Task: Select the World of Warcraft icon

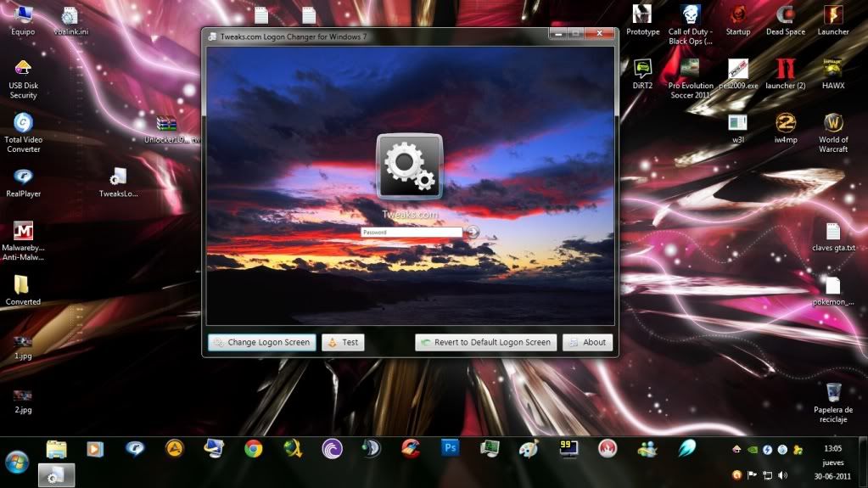Action: tap(833, 133)
